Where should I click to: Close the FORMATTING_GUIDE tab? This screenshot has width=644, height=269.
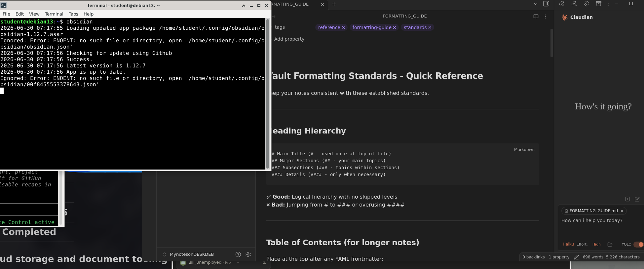pyautogui.click(x=322, y=4)
